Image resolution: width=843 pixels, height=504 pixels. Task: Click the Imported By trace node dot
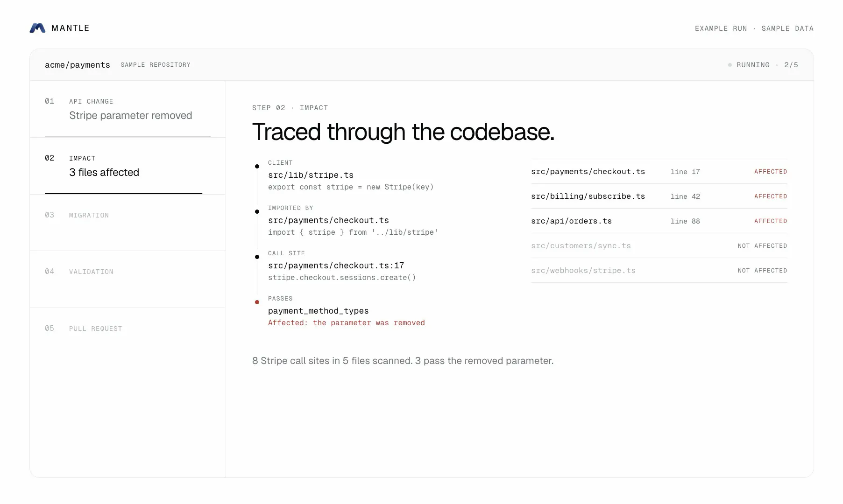pos(257,212)
